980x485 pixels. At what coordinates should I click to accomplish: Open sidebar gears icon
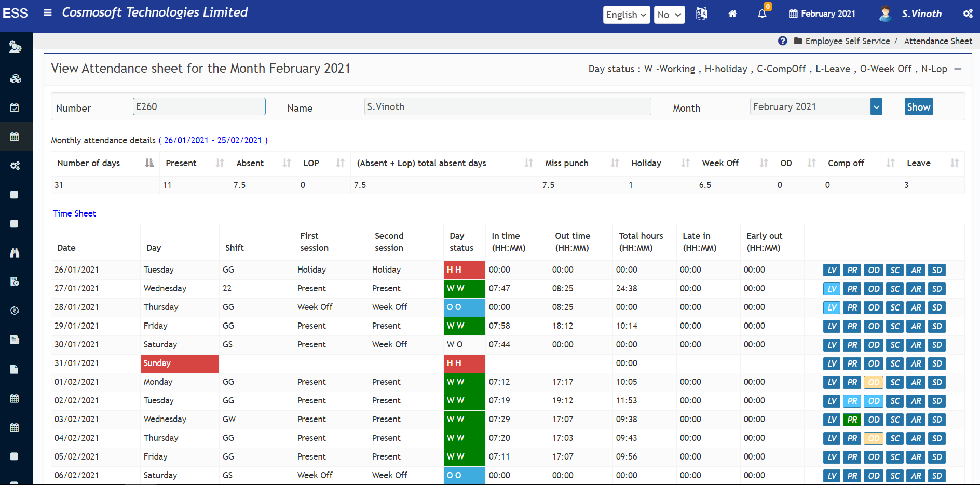coord(15,166)
